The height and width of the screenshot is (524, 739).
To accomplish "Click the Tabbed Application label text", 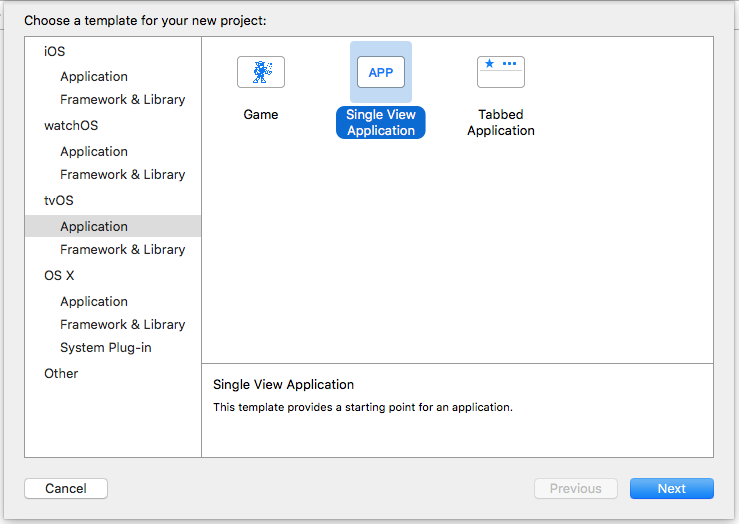I will point(501,123).
